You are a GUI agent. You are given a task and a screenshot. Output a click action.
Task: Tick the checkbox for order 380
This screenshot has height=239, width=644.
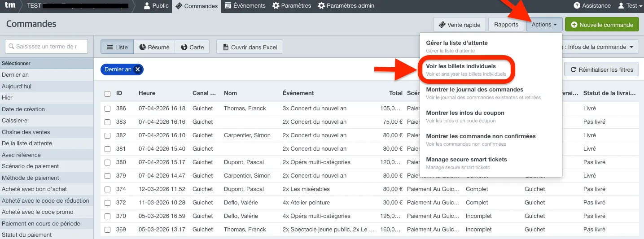107,162
